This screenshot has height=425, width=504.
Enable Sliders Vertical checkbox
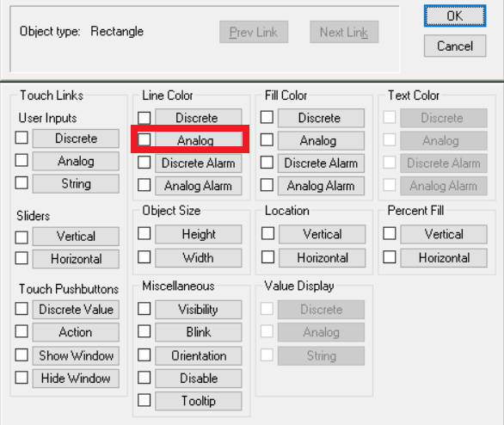pos(22,237)
